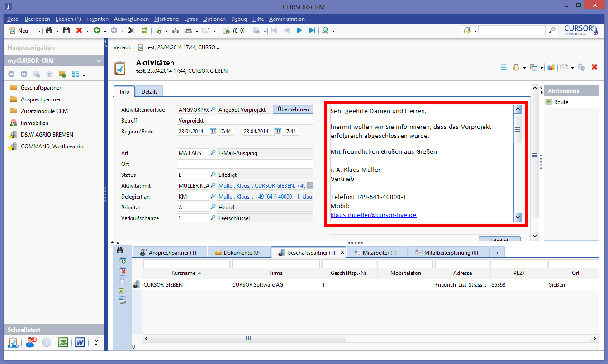Expand the favorites search type dropdown

[x=475, y=31]
